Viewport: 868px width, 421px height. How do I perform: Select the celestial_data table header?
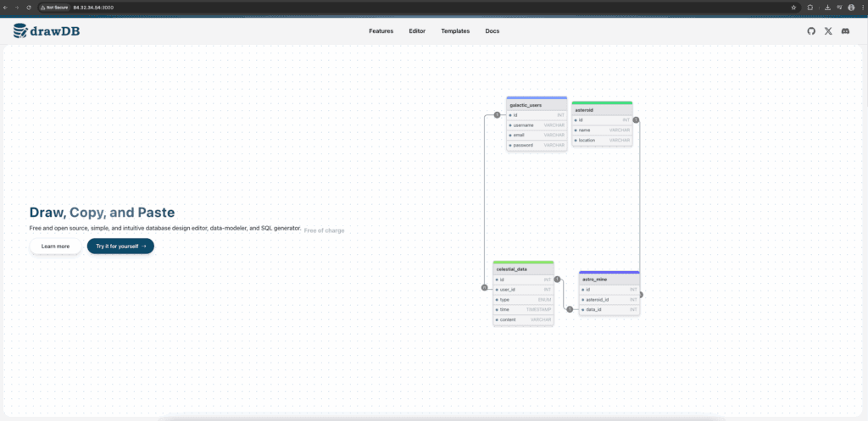(523, 269)
